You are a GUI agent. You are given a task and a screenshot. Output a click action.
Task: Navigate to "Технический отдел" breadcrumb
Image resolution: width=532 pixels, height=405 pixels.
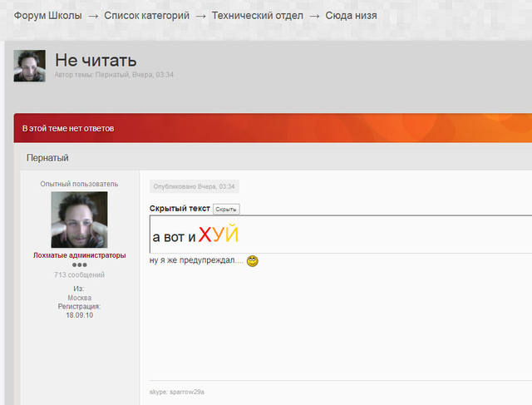click(257, 16)
